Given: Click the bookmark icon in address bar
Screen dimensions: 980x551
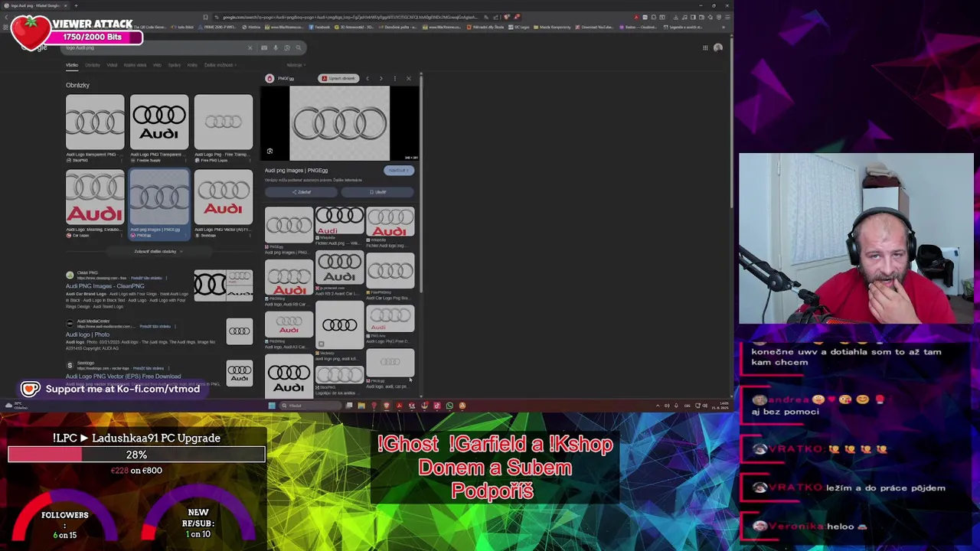Looking at the screenshot, I should [x=205, y=17].
